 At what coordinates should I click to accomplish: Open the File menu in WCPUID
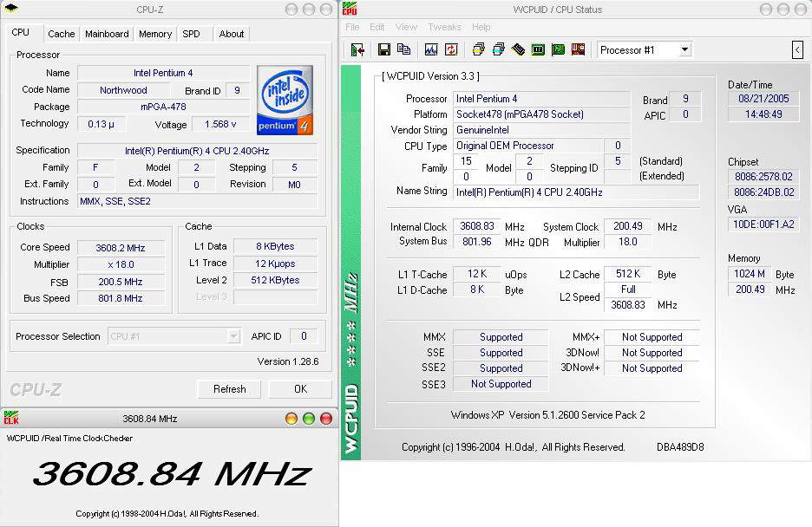point(353,27)
